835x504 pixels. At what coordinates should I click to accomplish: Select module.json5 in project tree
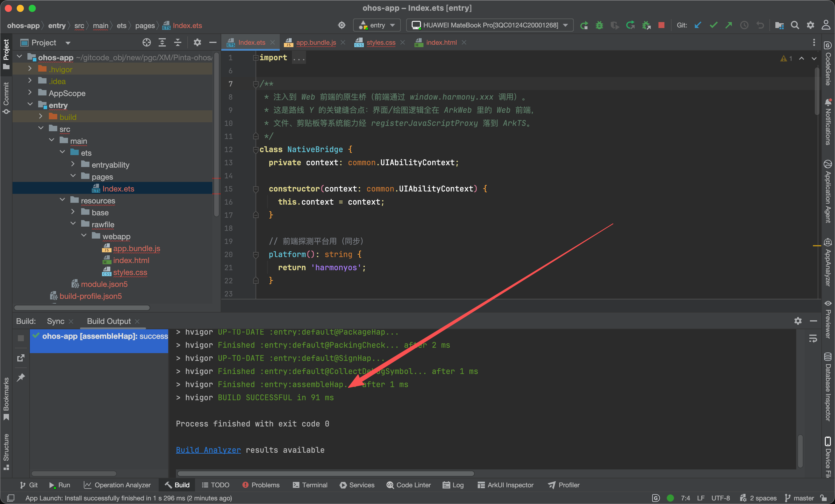coord(104,284)
